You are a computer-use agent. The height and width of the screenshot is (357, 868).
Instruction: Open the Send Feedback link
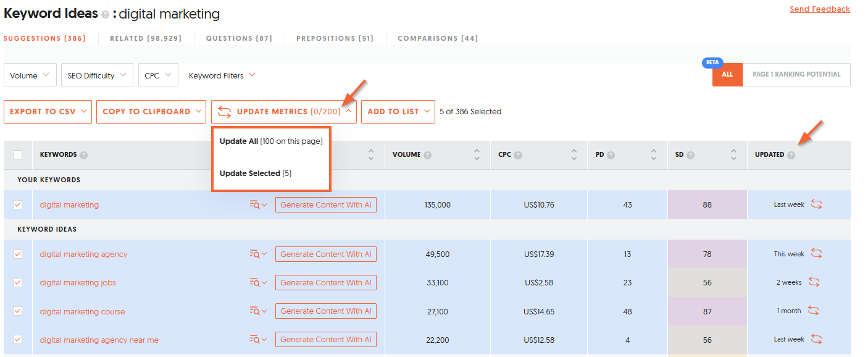pyautogui.click(x=819, y=9)
